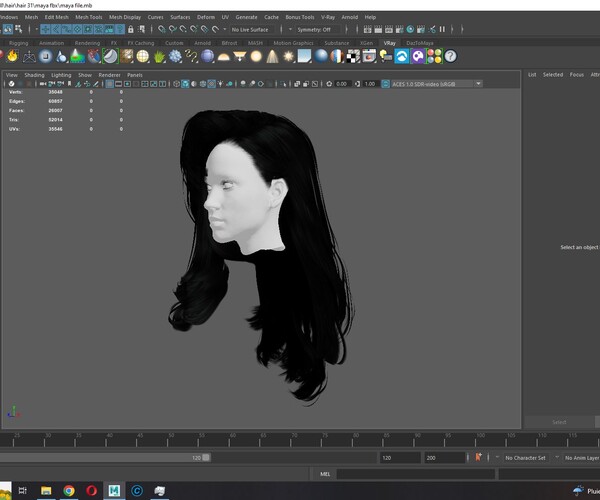
Task: Click the viewport bookmark icon
Action: point(69,84)
